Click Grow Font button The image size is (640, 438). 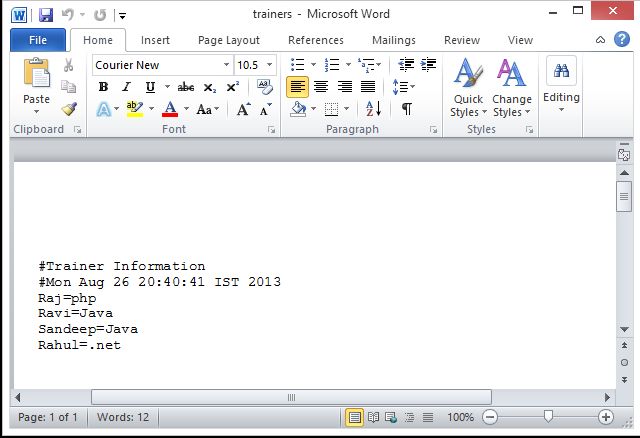243,109
